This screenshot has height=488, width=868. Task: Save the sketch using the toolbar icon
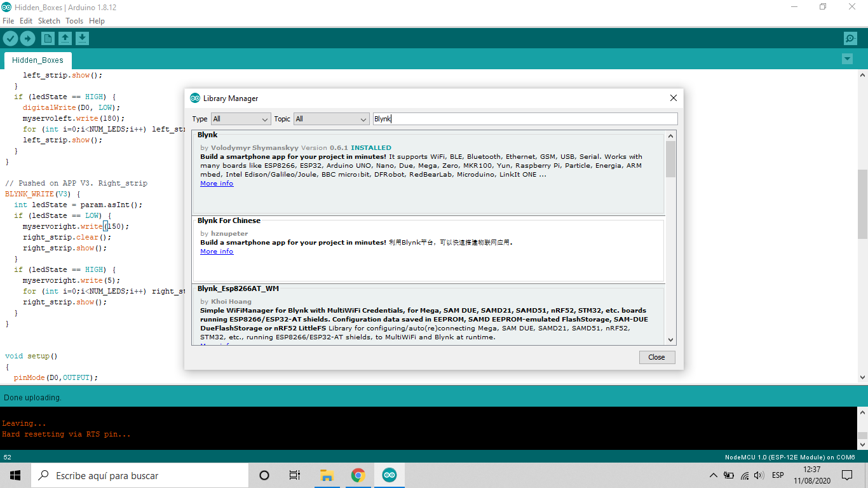pos(82,39)
